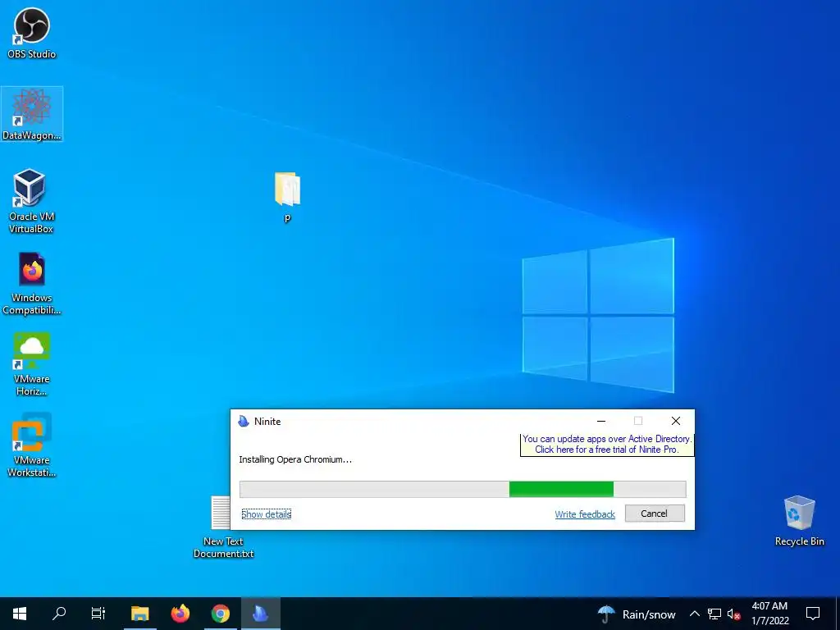840x630 pixels.
Task: Cancel the Ninite installation
Action: pyautogui.click(x=655, y=514)
